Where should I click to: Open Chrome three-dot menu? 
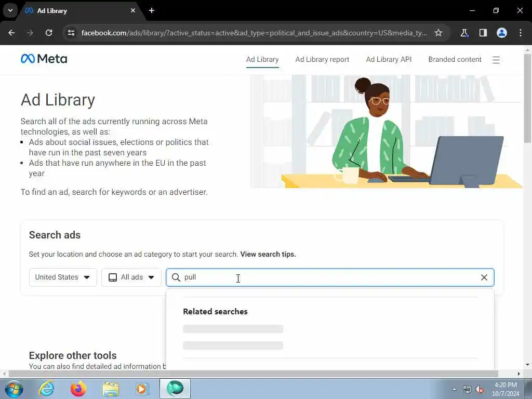pyautogui.click(x=521, y=33)
